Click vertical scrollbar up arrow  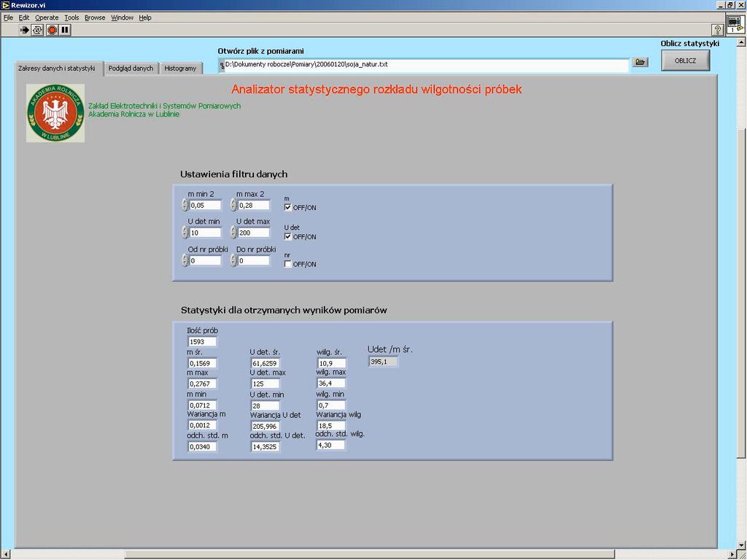[741, 42]
